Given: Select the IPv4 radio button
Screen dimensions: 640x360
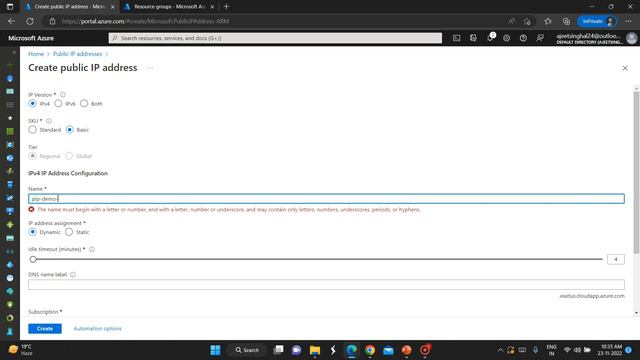Looking at the screenshot, I should pos(33,104).
